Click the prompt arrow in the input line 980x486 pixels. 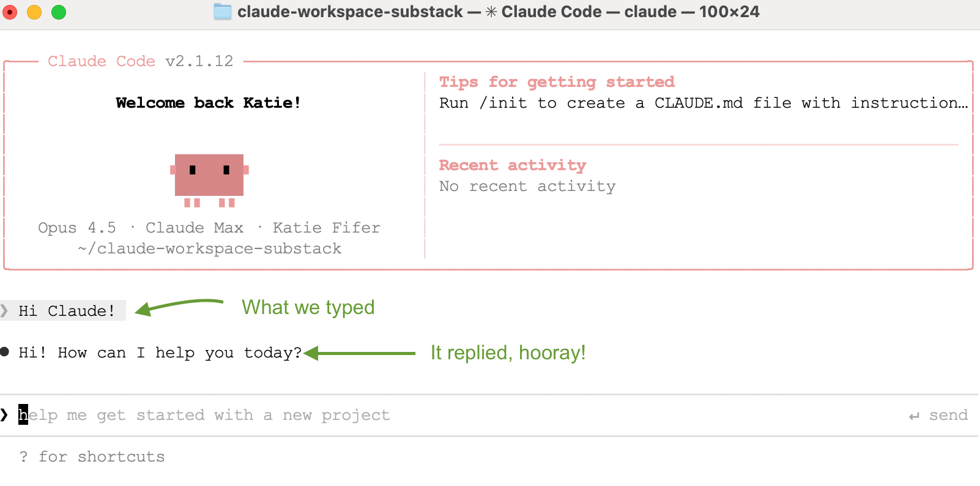[x=5, y=415]
